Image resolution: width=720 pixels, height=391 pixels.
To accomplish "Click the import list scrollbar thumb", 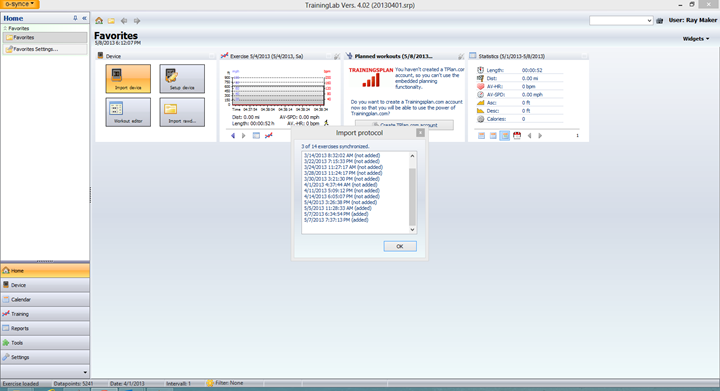I will (x=412, y=197).
